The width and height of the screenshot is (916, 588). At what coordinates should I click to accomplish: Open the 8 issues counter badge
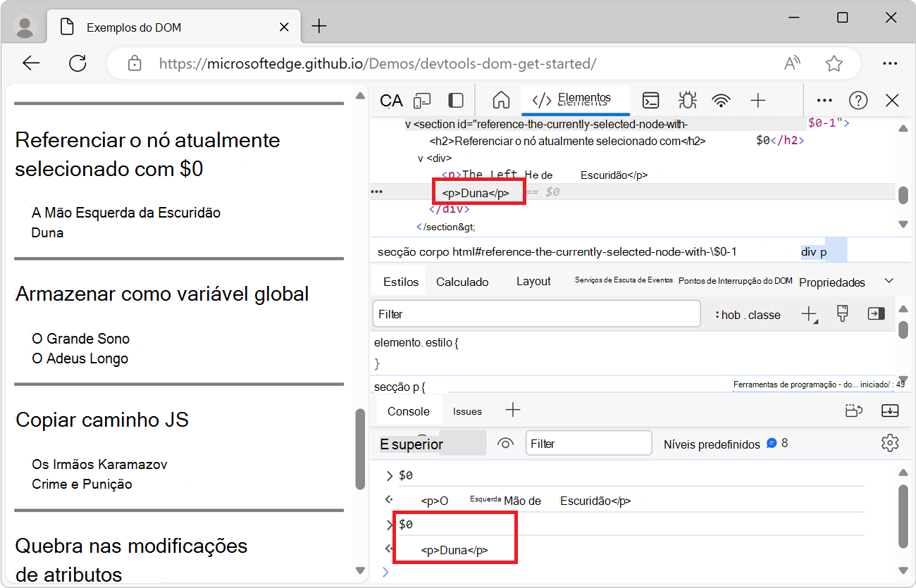[x=777, y=444]
